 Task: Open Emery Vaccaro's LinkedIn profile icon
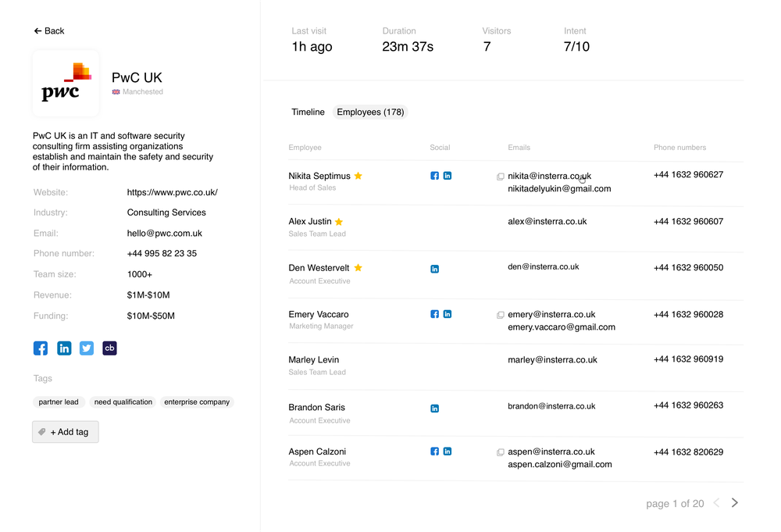(x=448, y=314)
